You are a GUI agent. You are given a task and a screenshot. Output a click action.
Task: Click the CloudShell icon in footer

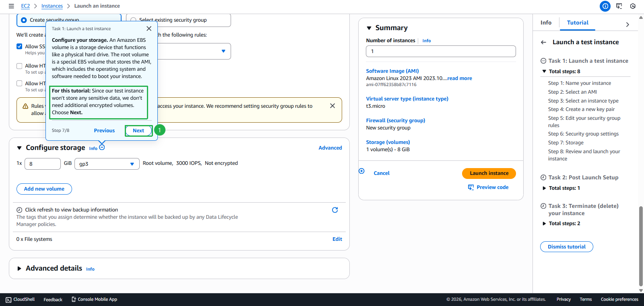coord(8,300)
